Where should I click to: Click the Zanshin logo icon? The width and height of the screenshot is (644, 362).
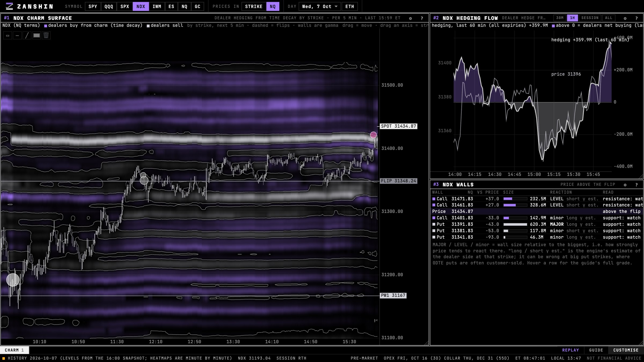coord(9,6)
